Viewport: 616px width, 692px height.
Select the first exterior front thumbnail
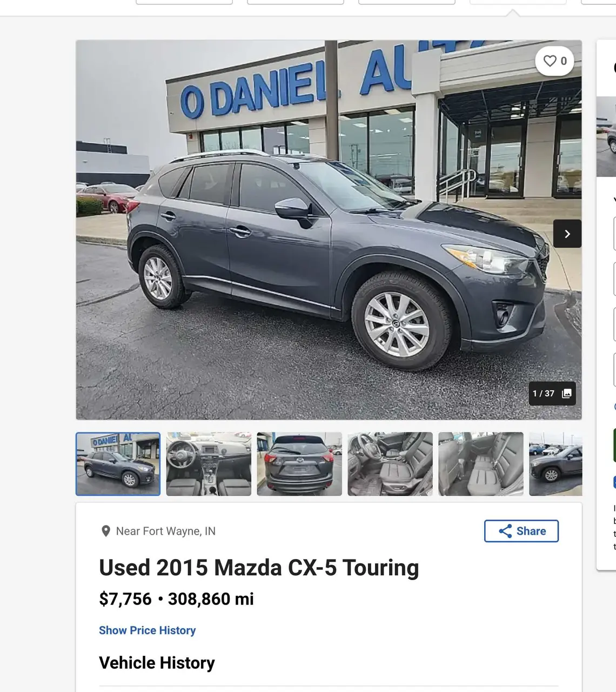[x=118, y=464]
